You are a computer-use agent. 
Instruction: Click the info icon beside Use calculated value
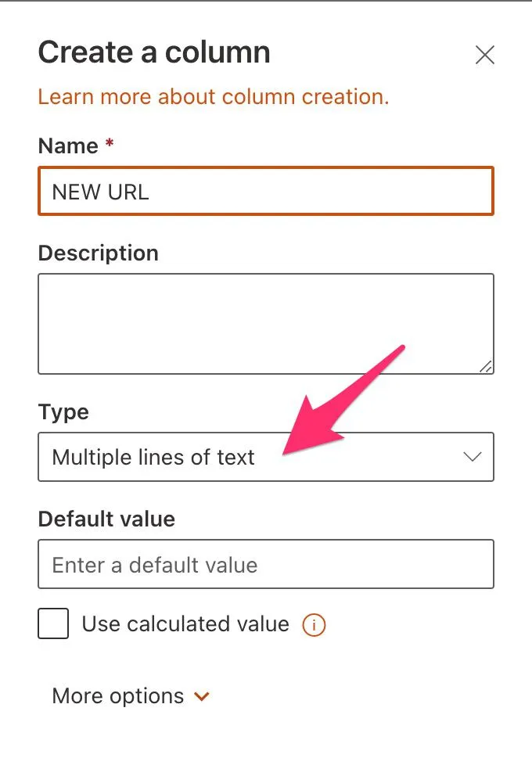[x=314, y=625]
